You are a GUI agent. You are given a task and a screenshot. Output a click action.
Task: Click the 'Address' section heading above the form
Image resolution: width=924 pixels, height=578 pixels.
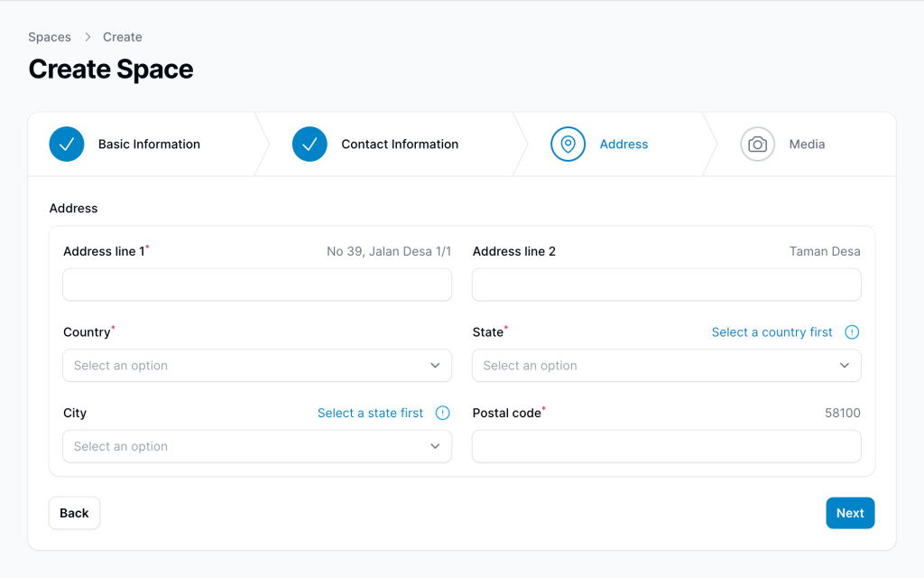point(73,209)
